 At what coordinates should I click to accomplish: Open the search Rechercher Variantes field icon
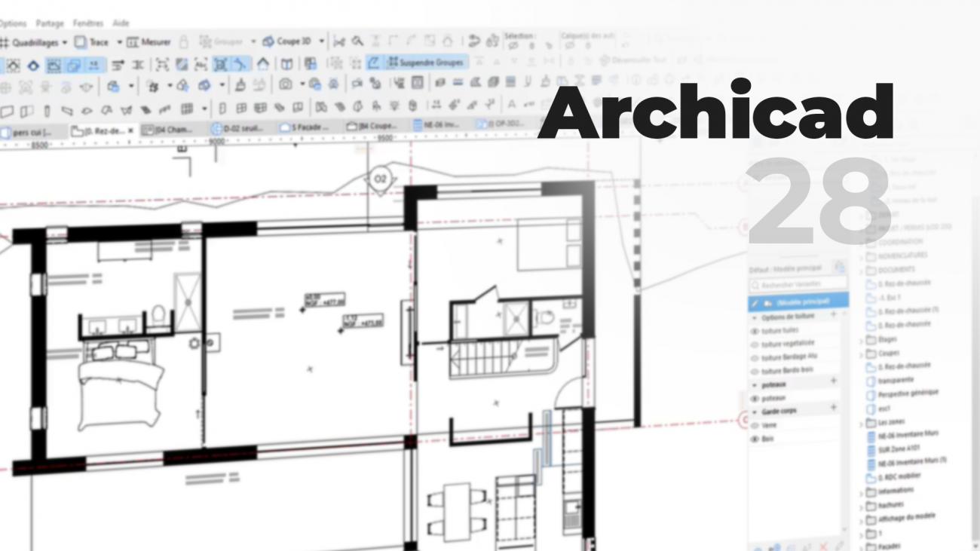754,285
